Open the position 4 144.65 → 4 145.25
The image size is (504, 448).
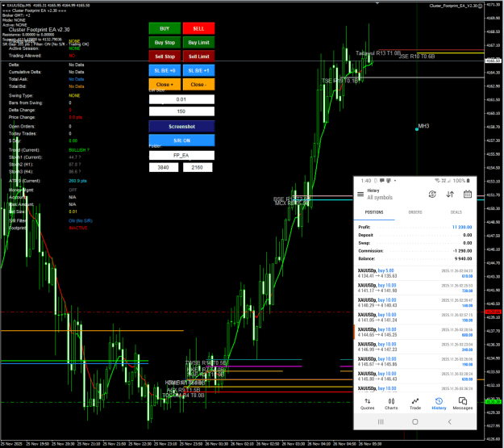(x=415, y=332)
